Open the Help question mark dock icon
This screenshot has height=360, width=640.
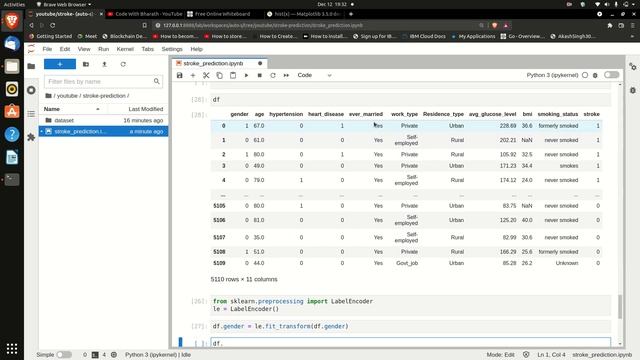tap(12, 134)
